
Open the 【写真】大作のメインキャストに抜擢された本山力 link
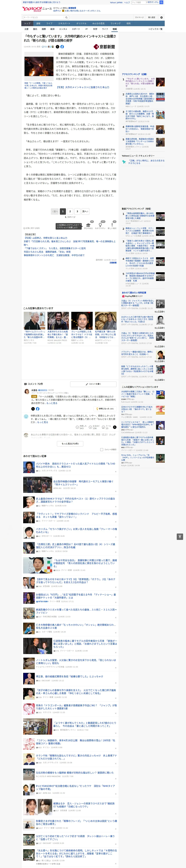(83, 87)
